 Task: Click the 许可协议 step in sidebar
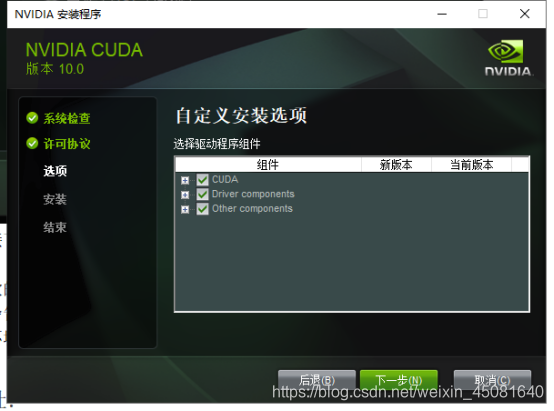pyautogui.click(x=67, y=144)
